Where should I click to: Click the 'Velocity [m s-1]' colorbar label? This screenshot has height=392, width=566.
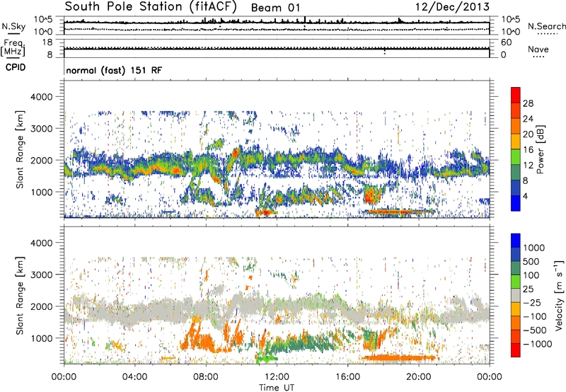pos(559,295)
